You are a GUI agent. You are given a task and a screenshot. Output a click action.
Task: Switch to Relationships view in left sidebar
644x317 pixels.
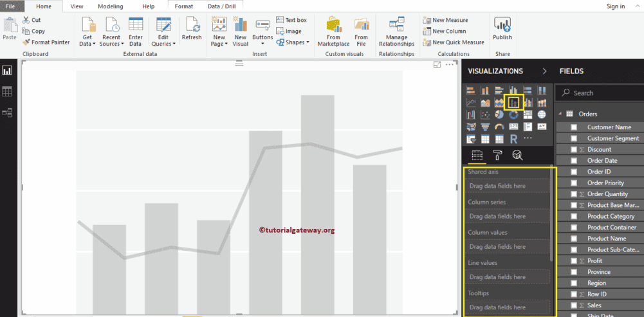tap(7, 113)
